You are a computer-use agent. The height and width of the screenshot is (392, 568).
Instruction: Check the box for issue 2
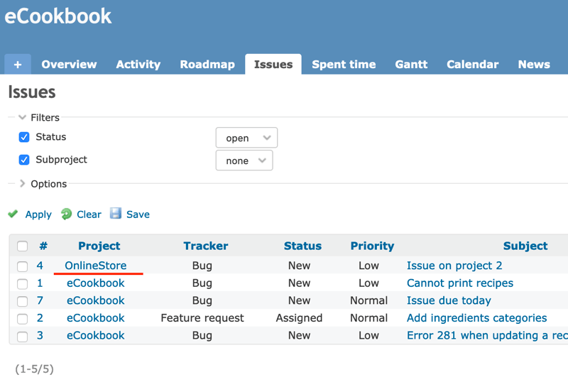tap(23, 318)
